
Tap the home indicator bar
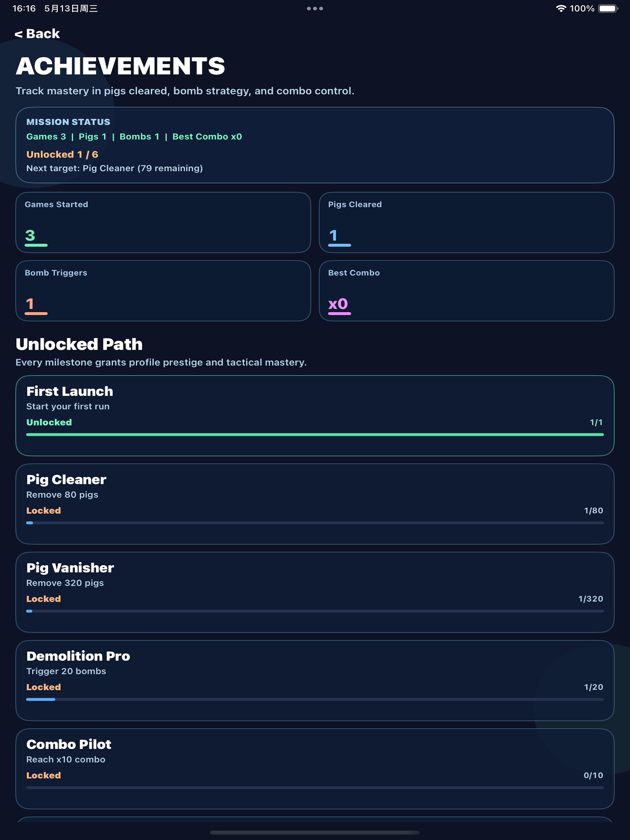click(315, 832)
